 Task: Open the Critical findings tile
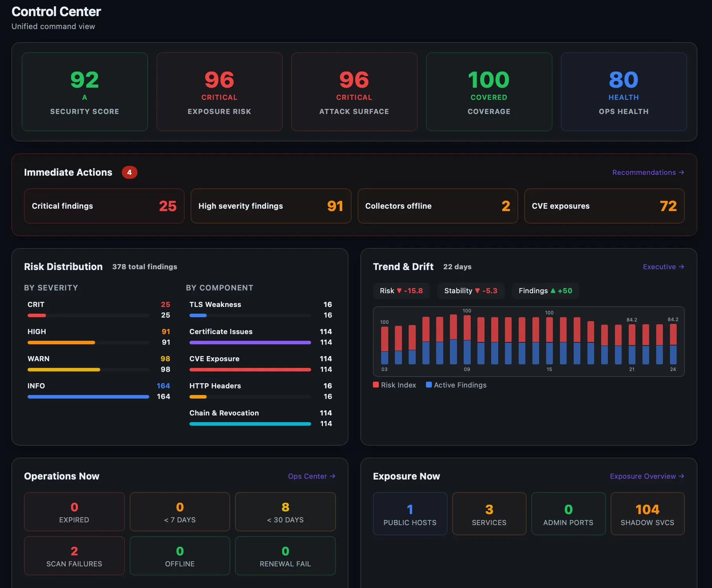(104, 206)
